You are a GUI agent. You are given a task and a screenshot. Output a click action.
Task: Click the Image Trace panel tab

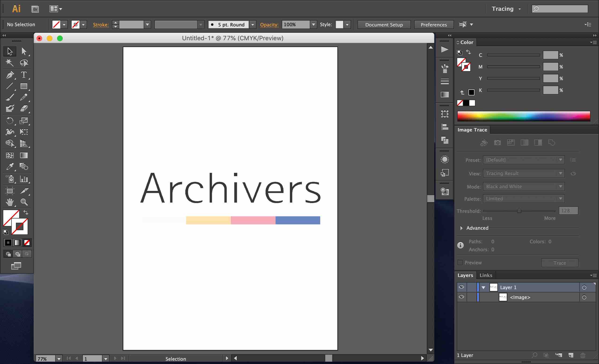tap(472, 130)
